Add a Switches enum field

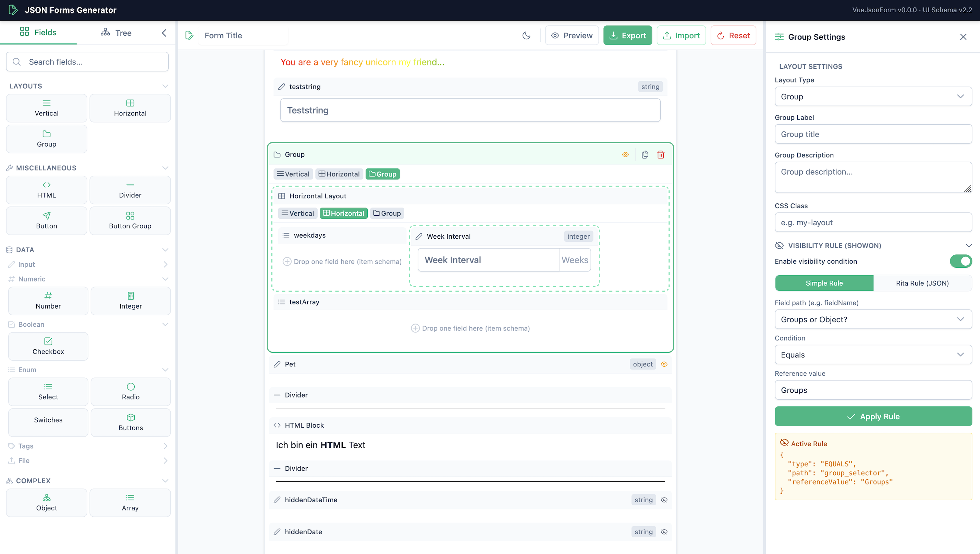tap(48, 423)
